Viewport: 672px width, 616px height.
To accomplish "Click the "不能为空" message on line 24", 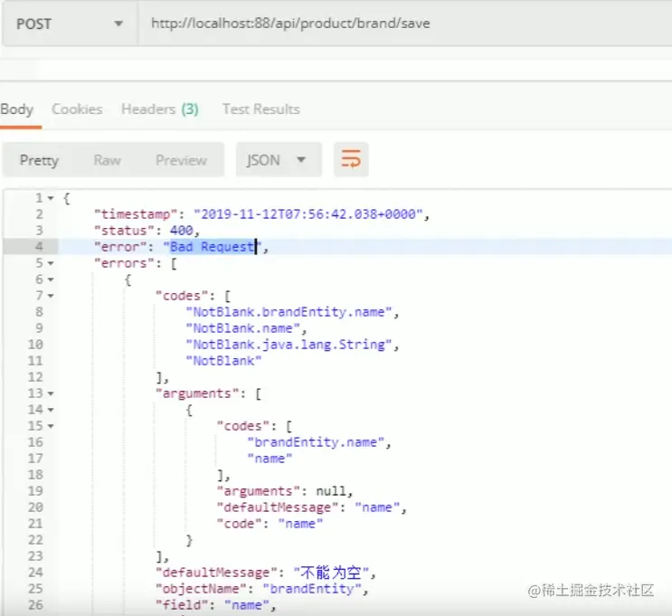I will click(x=331, y=573).
